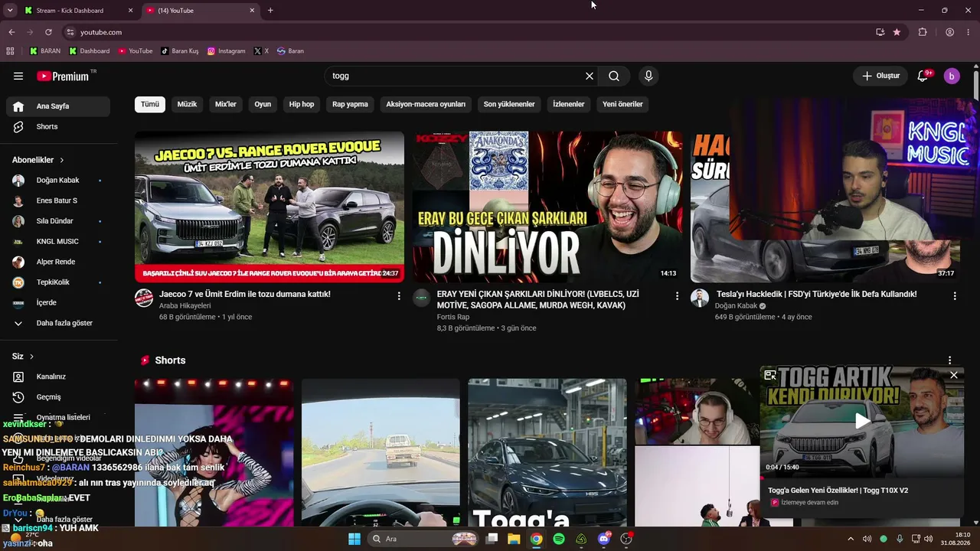Click the YouTube Premium logo

[63, 76]
